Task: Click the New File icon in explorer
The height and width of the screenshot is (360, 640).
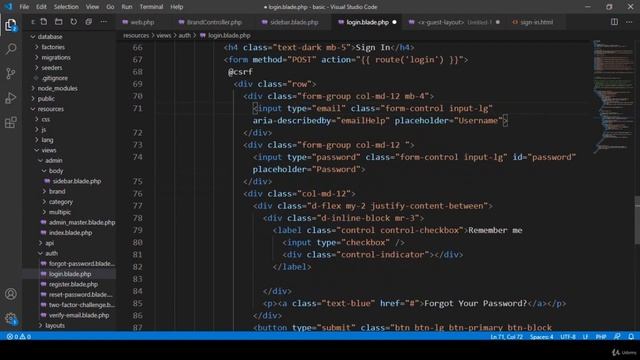Action: point(44,22)
